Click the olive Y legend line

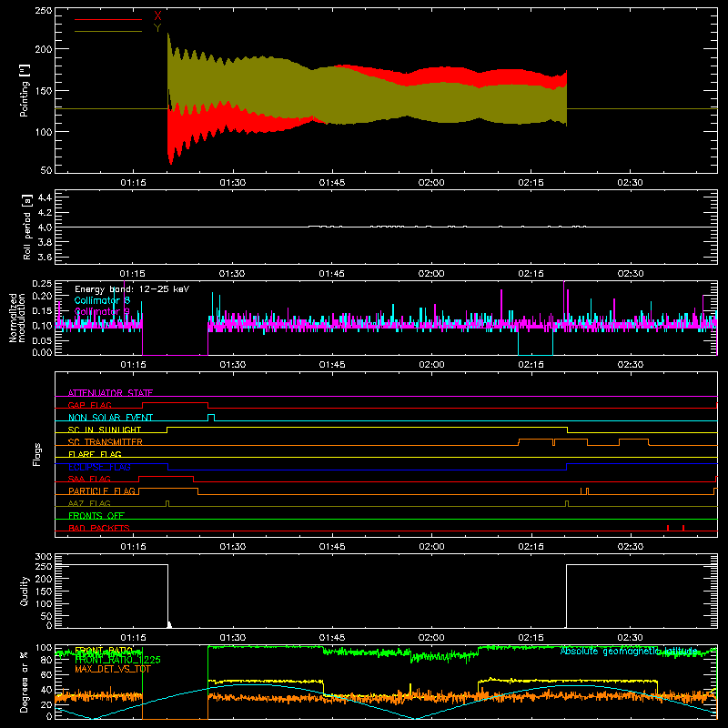click(x=108, y=31)
